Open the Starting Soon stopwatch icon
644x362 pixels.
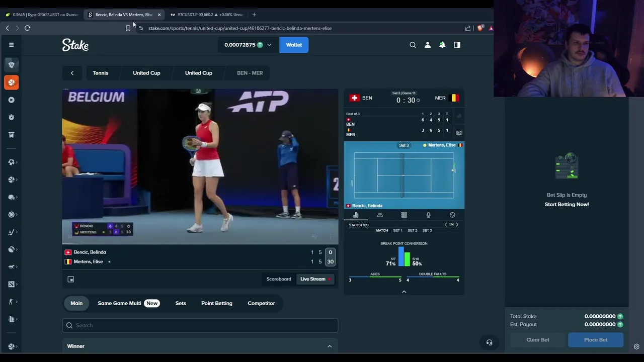11,117
